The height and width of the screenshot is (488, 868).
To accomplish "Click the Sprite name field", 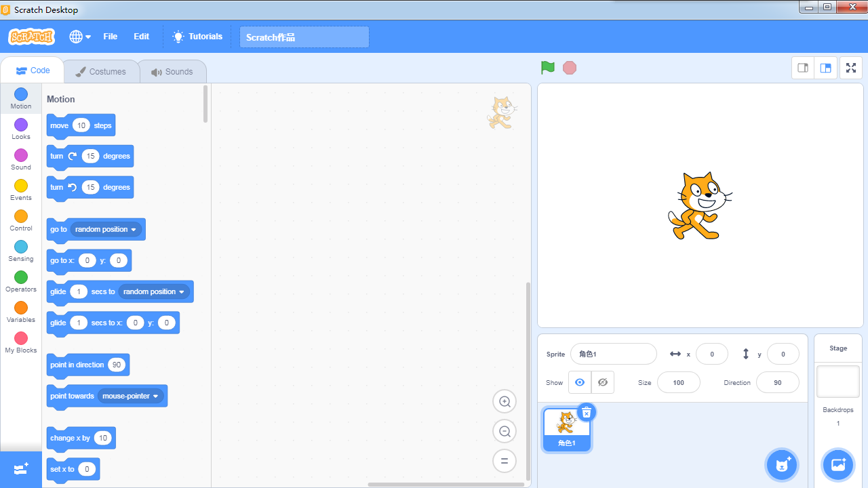I will [614, 354].
